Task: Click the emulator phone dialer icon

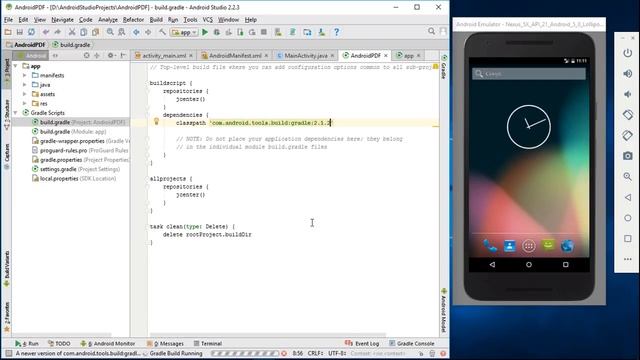Action: (x=490, y=246)
